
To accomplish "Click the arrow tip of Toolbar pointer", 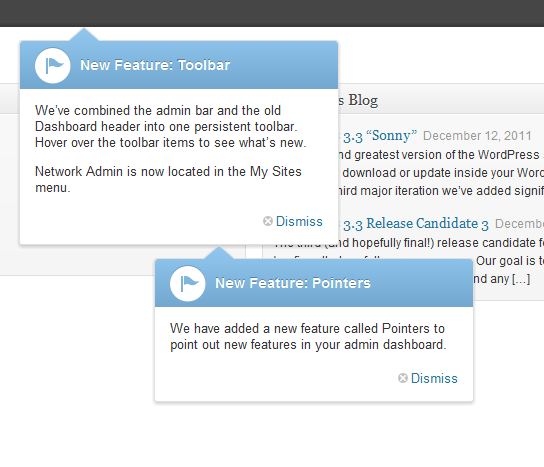I will tap(84, 31).
